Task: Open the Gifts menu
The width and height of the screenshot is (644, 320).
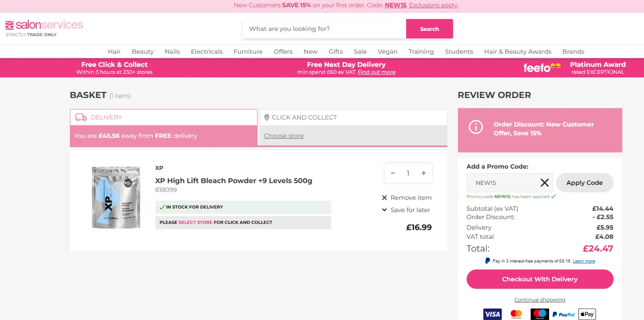Action: click(x=336, y=52)
